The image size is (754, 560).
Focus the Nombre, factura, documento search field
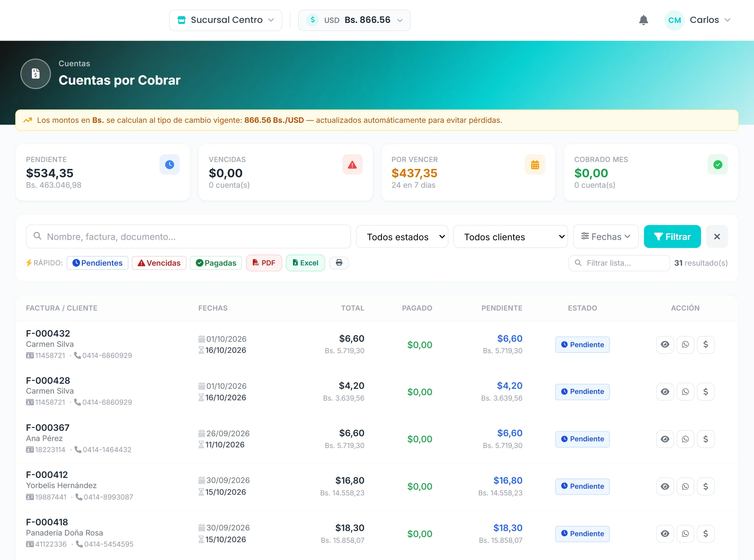point(188,237)
